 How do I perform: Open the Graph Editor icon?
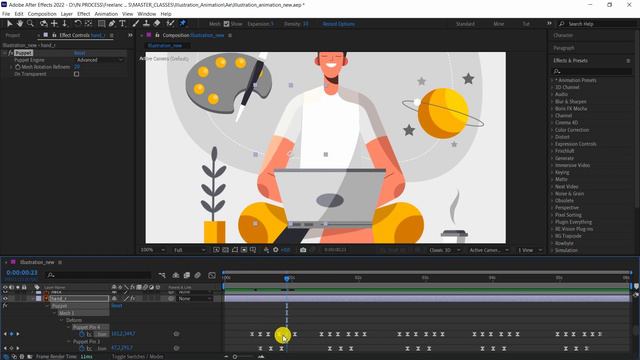point(211,276)
